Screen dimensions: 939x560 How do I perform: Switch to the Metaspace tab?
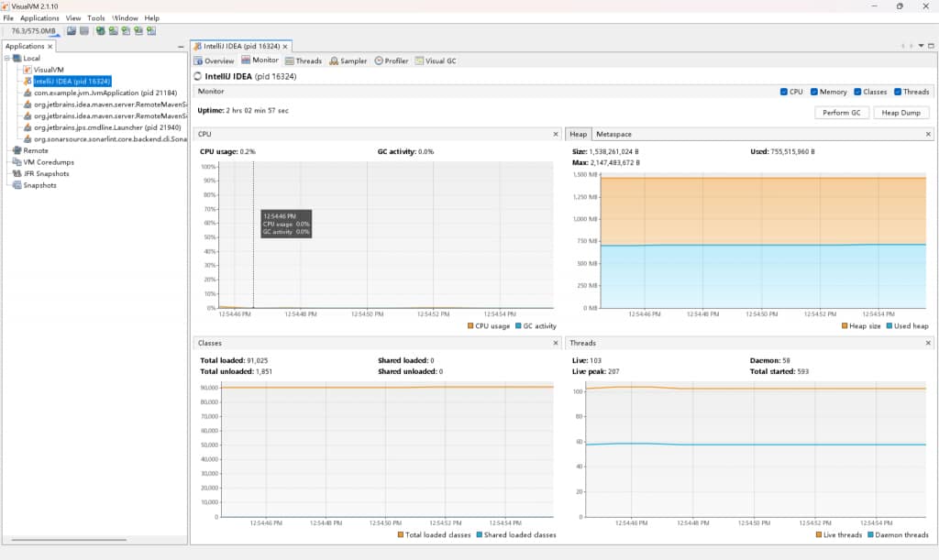613,134
